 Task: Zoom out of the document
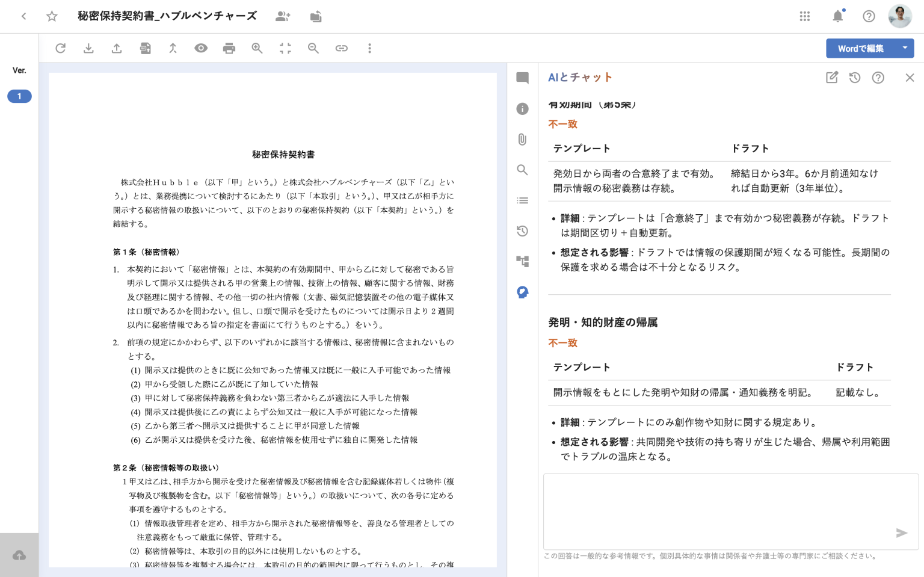pyautogui.click(x=313, y=48)
